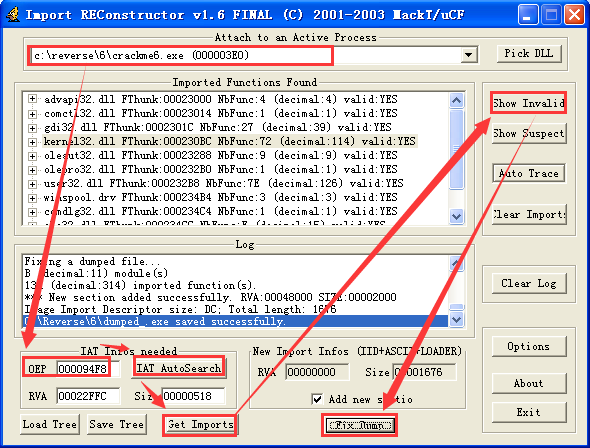Expand the winspool.drv tree node
Viewport: 590px width, 448px height.
(x=32, y=198)
